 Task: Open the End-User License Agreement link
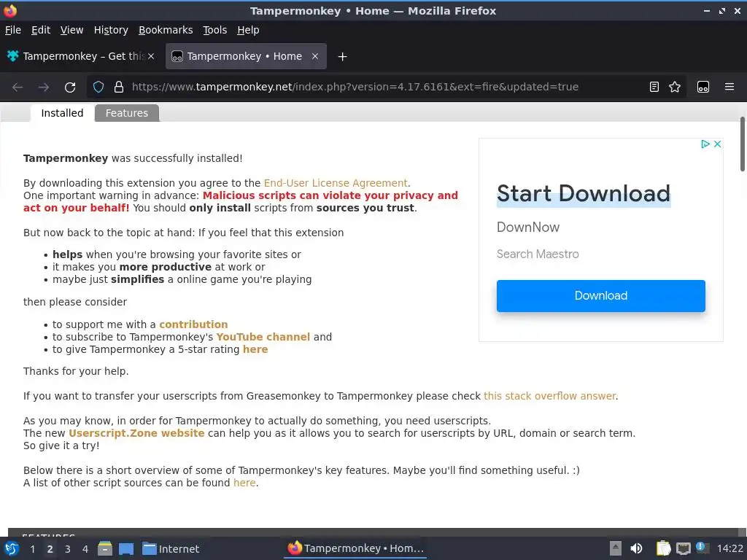pos(336,183)
